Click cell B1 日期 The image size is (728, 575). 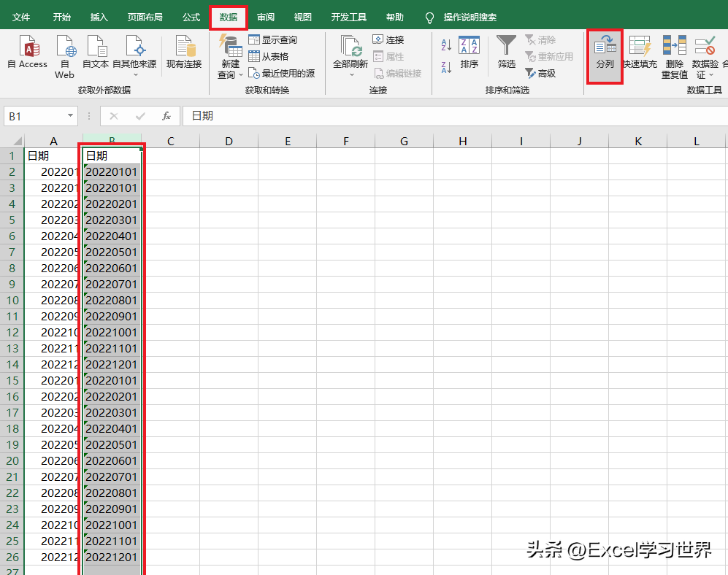pyautogui.click(x=112, y=156)
